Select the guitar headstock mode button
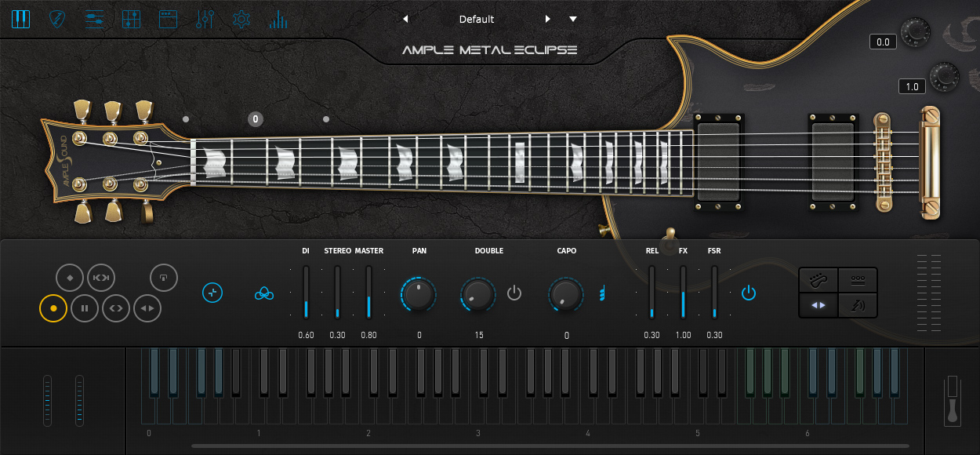This screenshot has height=455, width=980. (x=818, y=279)
